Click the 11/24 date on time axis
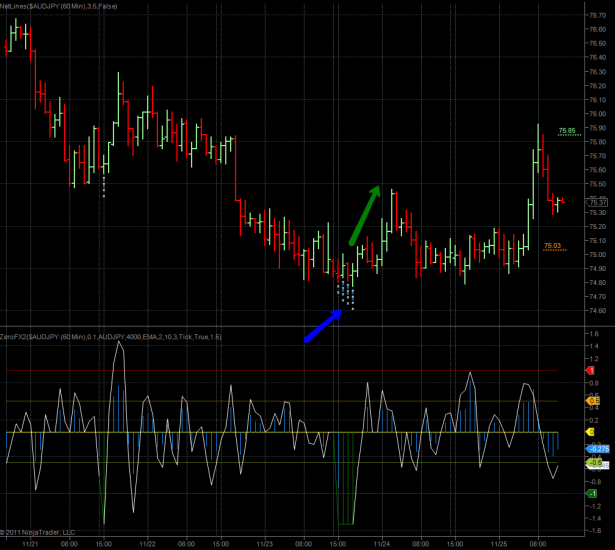This screenshot has width=615, height=550. point(382,544)
